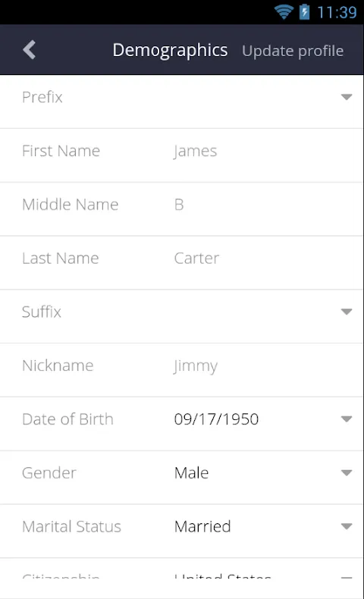This screenshot has height=599, width=364.
Task: Expand the Suffix dropdown arrow
Action: (x=347, y=312)
